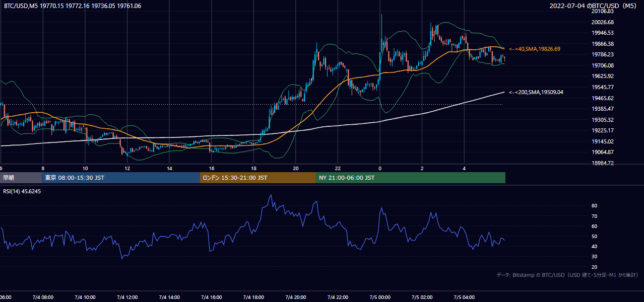Image resolution: width=644 pixels, height=302 pixels.
Task: Click hour tick 16 under price chart
Action: (212, 169)
